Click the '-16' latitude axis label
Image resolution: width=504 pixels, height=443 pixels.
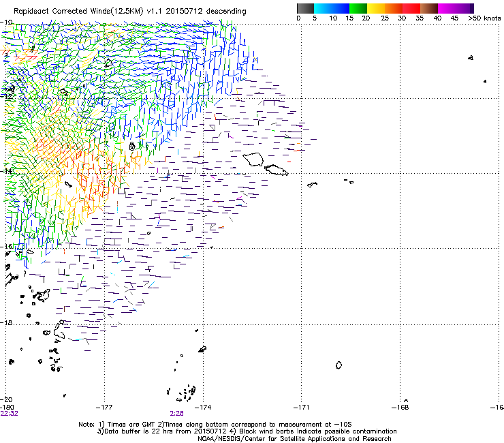click(x=6, y=247)
